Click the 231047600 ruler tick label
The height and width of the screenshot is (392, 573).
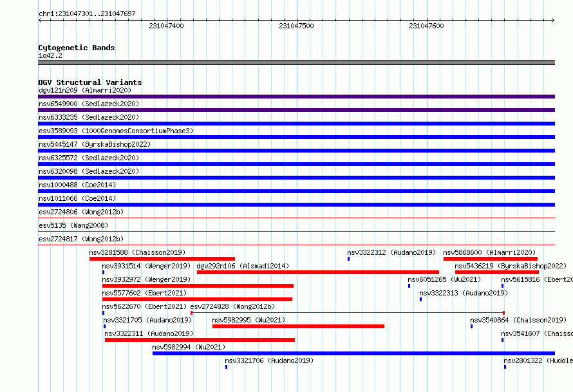coord(426,26)
